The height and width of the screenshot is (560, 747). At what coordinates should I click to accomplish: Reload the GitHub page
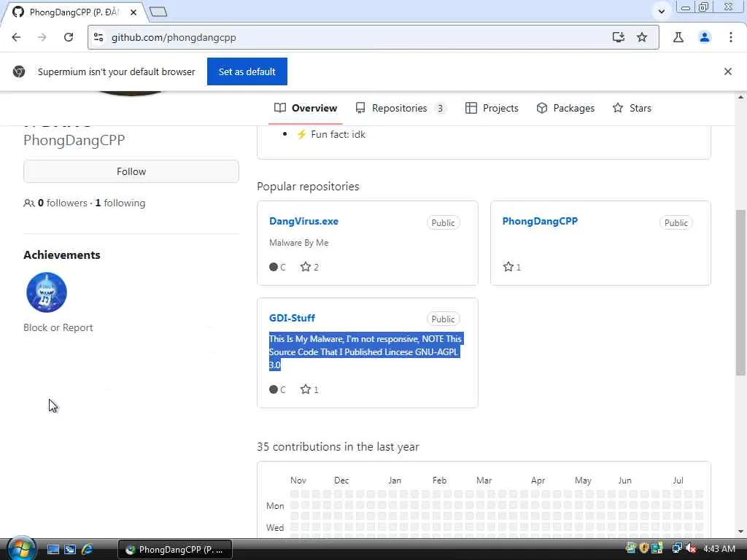pyautogui.click(x=69, y=37)
